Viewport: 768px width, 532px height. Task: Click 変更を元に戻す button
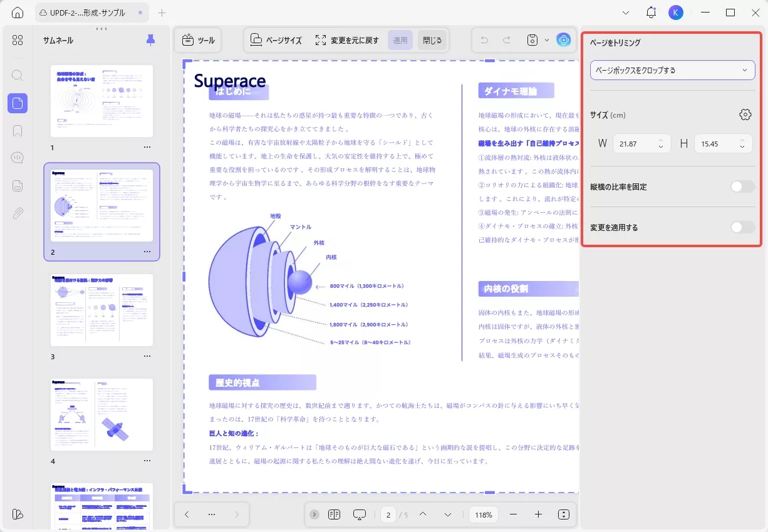347,40
